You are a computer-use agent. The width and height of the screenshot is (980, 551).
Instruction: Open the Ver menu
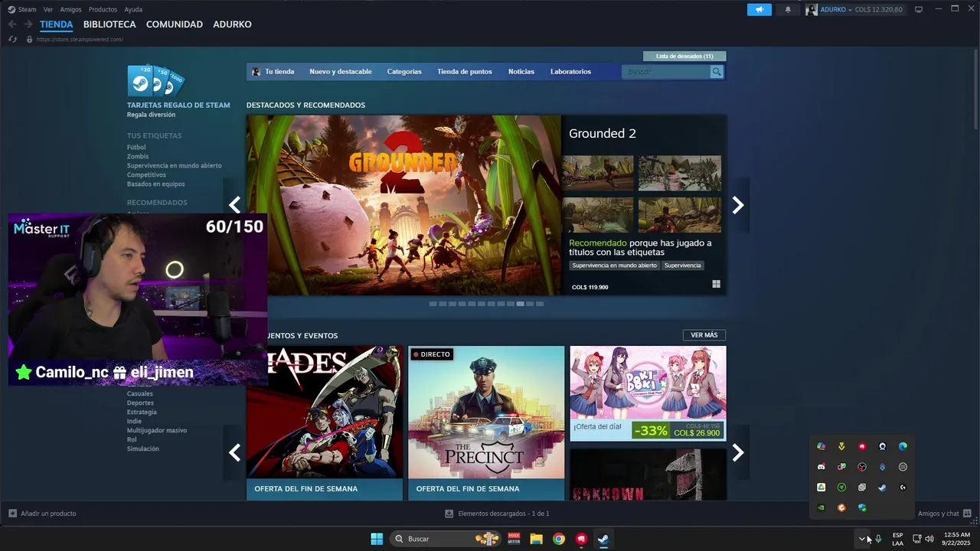point(48,9)
